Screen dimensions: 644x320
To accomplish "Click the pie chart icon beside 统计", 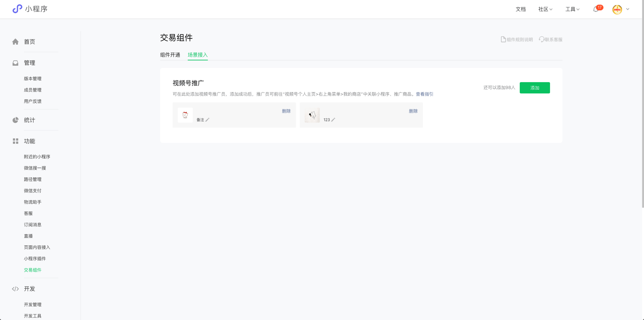I will pyautogui.click(x=15, y=120).
